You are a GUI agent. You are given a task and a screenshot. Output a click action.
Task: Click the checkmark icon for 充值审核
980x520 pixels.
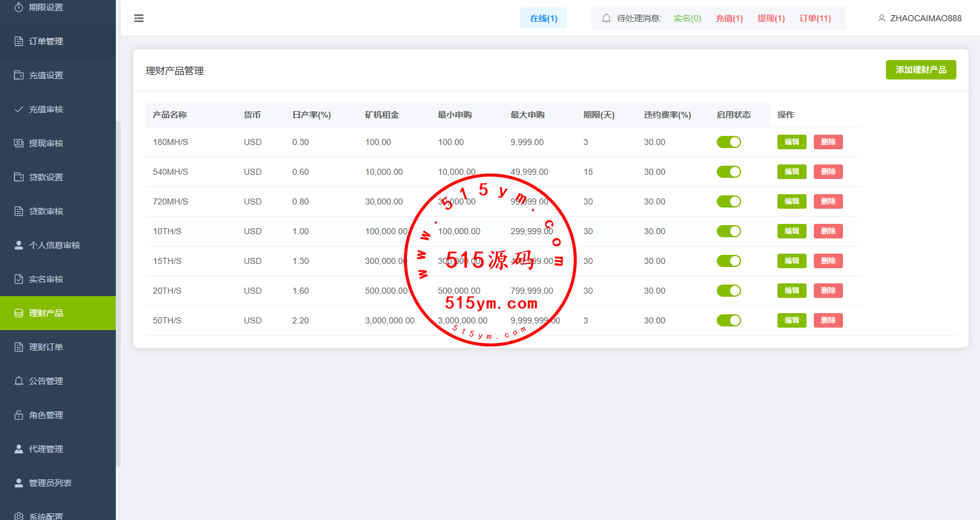pos(19,109)
